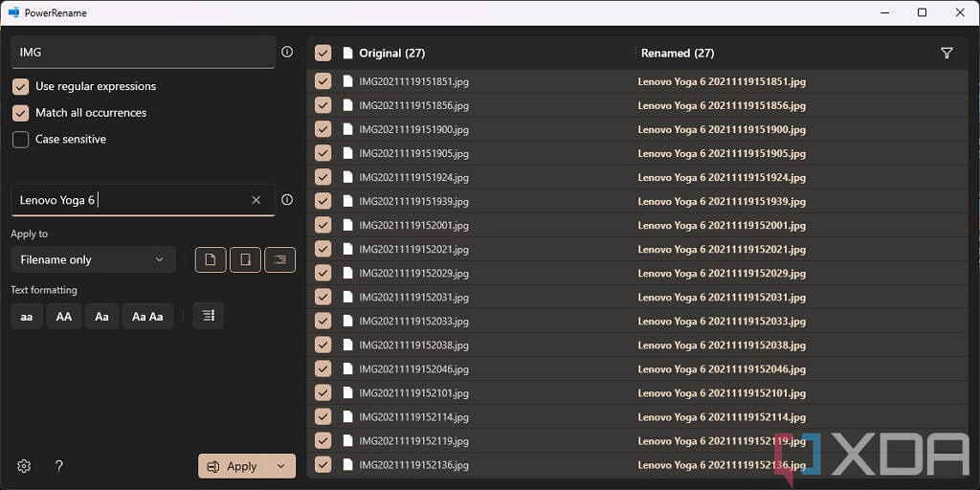Click the search field containing 'IMG'
The height and width of the screenshot is (490, 980).
(143, 53)
